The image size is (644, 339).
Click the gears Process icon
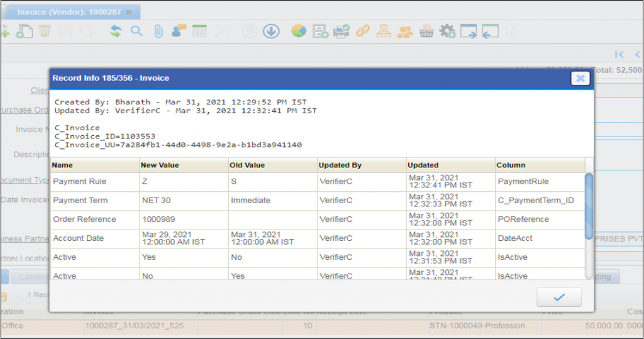click(447, 31)
